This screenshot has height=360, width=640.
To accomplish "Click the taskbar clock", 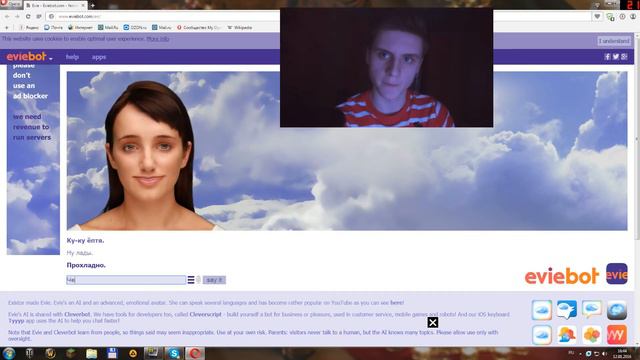I will [x=622, y=353].
